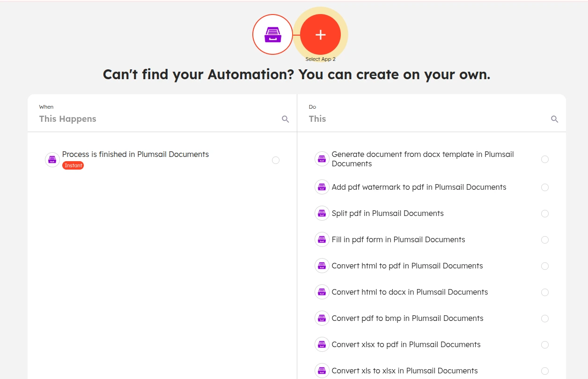Screen dimensions: 588x379
Task: Click the Select App 2 label
Action: tap(321, 59)
